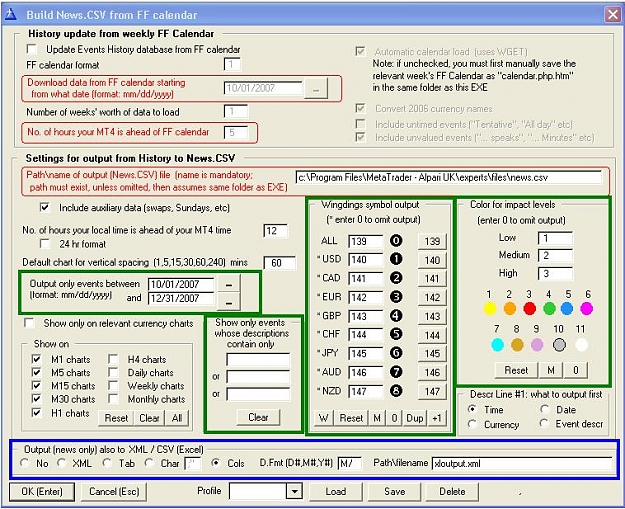Click the 139 button in ALL row
Screen dimensions: 625x509
click(432, 241)
